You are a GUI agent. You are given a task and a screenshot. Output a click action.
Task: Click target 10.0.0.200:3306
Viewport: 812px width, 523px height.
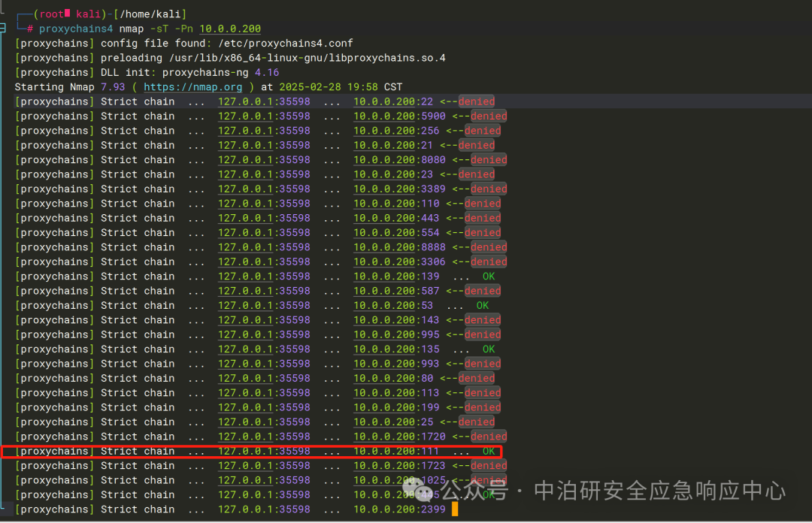(x=399, y=261)
